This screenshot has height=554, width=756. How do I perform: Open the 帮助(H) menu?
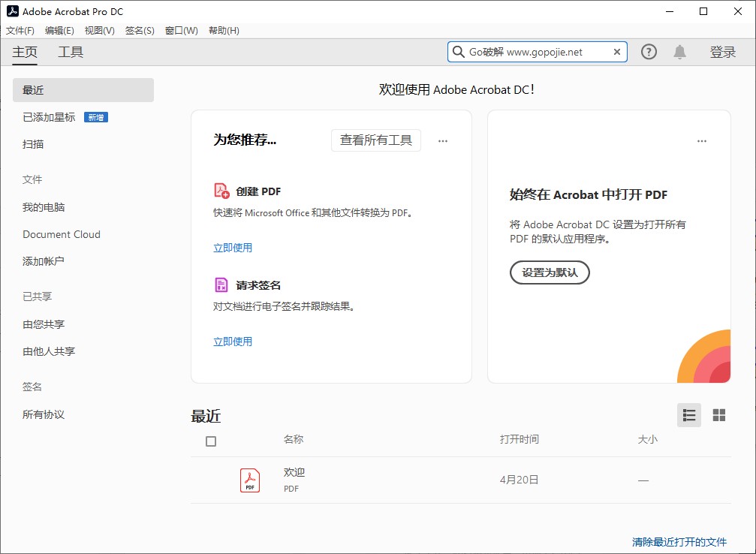pos(224,30)
